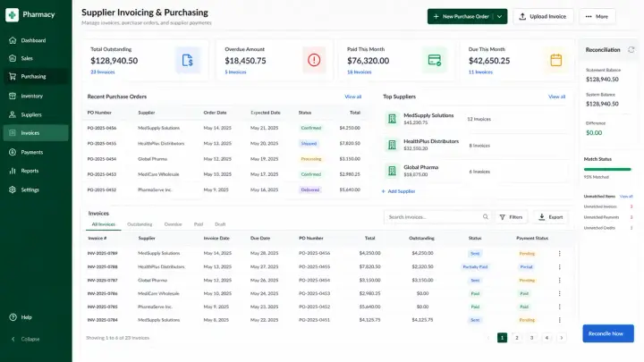Screen dimensions: 644x362
Task: Click the Reconcile Now button
Action: pyautogui.click(x=608, y=333)
